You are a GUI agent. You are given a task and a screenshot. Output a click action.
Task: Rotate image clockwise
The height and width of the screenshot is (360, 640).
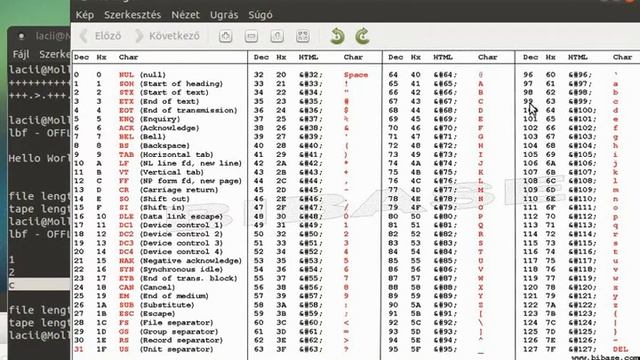362,36
